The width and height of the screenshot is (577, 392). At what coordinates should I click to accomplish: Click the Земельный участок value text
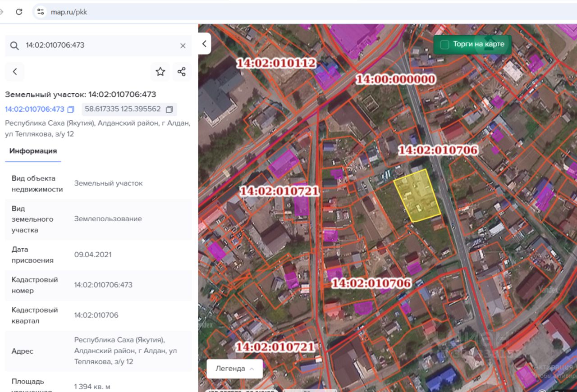point(108,183)
